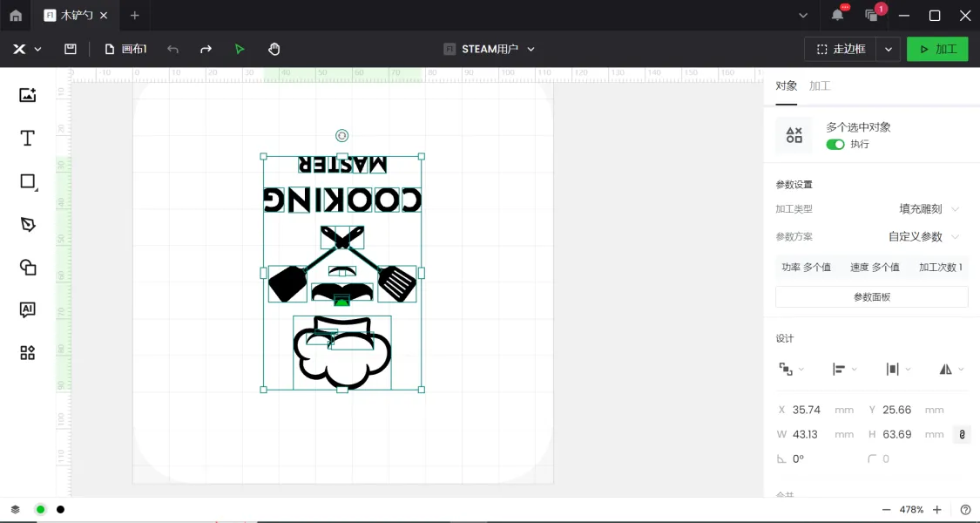980x523 pixels.
Task: Click the 加工次数 setting
Action: tap(941, 267)
